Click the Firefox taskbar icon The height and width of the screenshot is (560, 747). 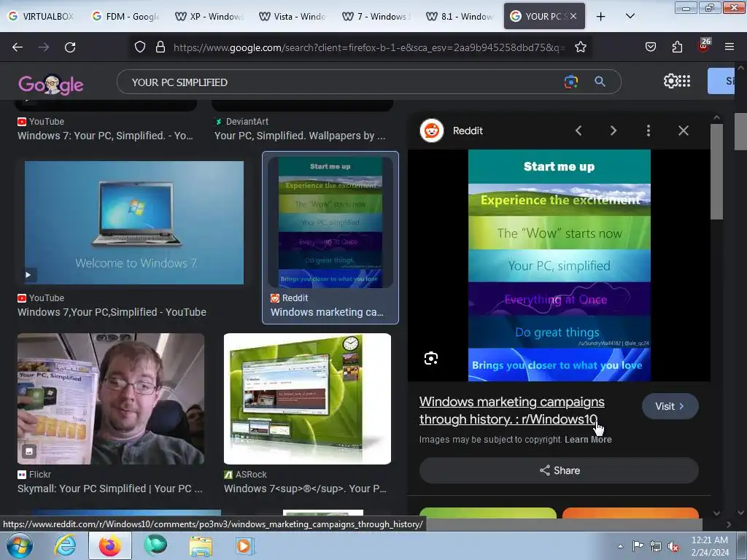(x=109, y=545)
